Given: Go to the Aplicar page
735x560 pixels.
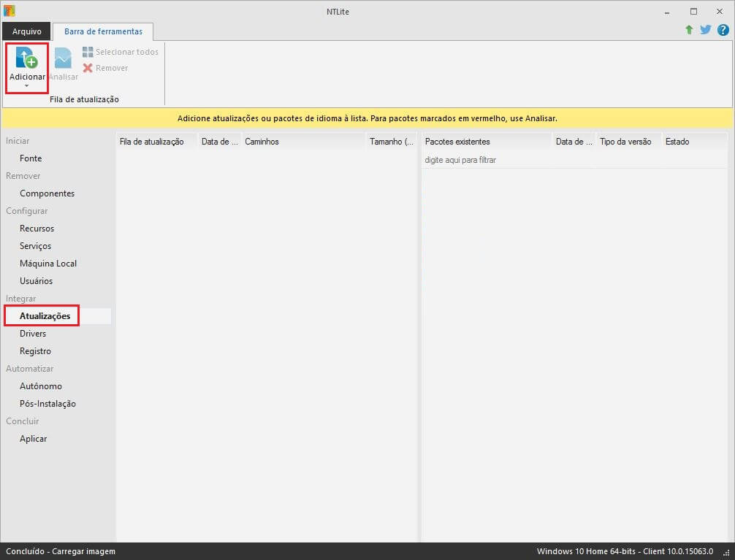Looking at the screenshot, I should click(34, 439).
